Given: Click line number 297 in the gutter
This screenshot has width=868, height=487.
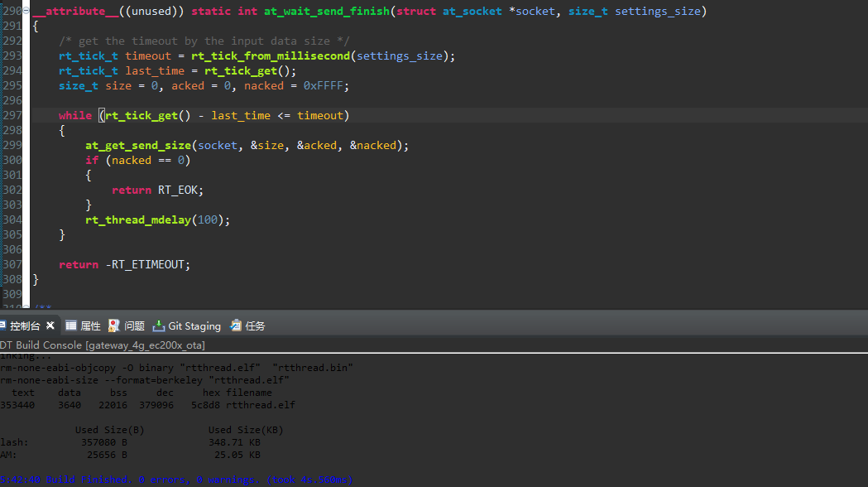Looking at the screenshot, I should [12, 115].
